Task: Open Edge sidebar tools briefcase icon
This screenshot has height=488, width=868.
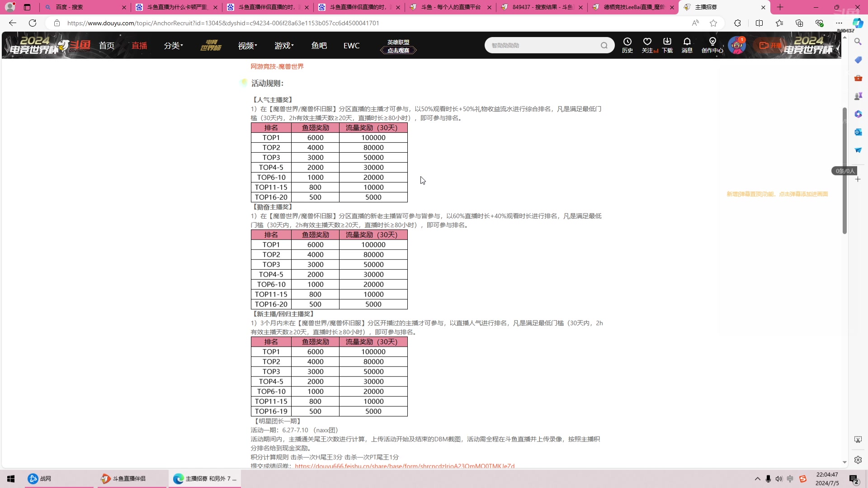Action: pyautogui.click(x=858, y=78)
